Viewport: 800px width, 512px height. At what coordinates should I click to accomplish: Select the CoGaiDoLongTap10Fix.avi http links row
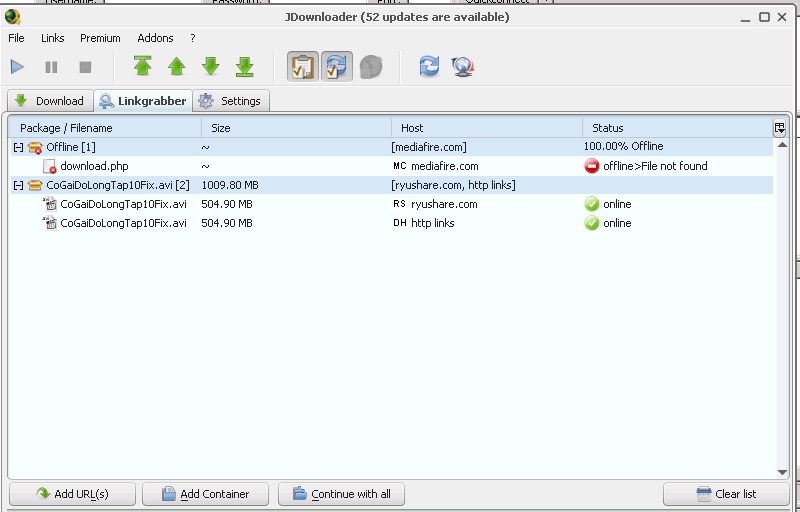click(x=392, y=223)
